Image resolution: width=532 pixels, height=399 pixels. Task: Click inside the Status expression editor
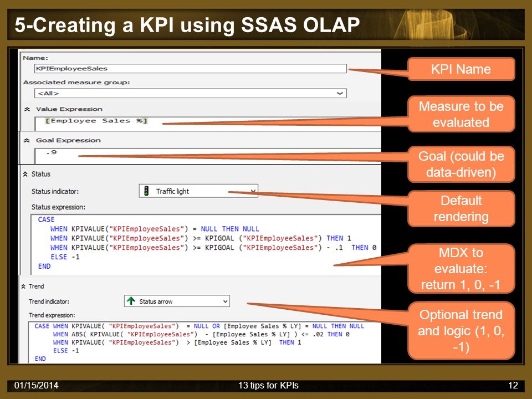pyautogui.click(x=206, y=244)
